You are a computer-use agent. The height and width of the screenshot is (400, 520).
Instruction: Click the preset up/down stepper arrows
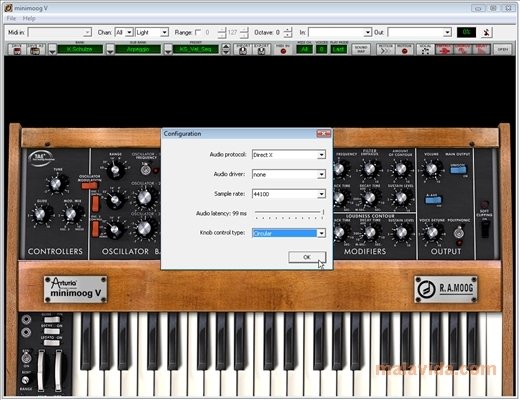point(226,50)
